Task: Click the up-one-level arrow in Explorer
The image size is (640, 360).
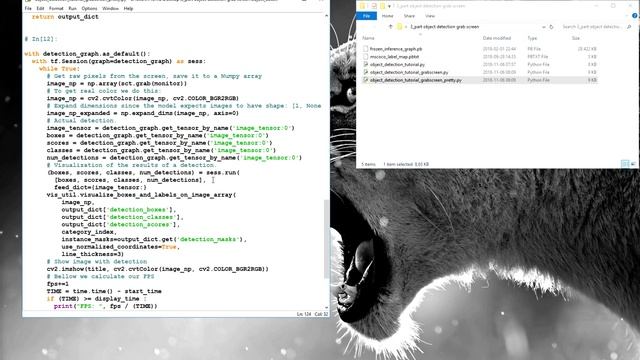Action: click(x=390, y=27)
